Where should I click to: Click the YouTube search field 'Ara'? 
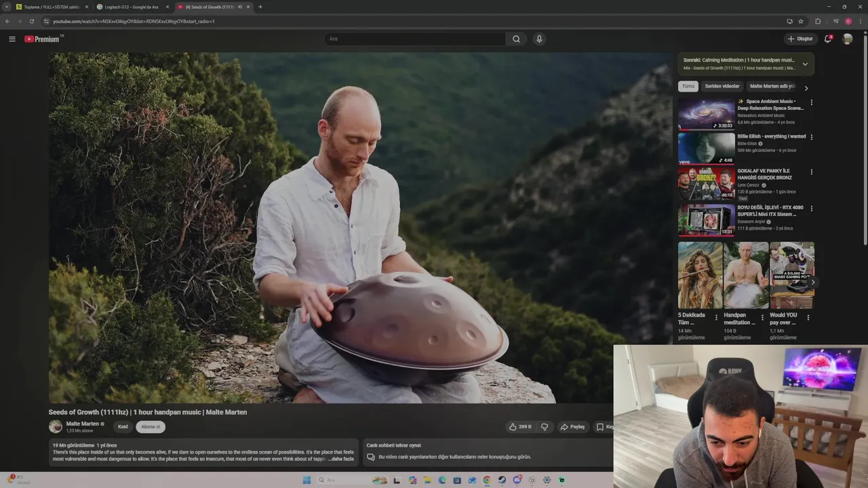(x=415, y=39)
